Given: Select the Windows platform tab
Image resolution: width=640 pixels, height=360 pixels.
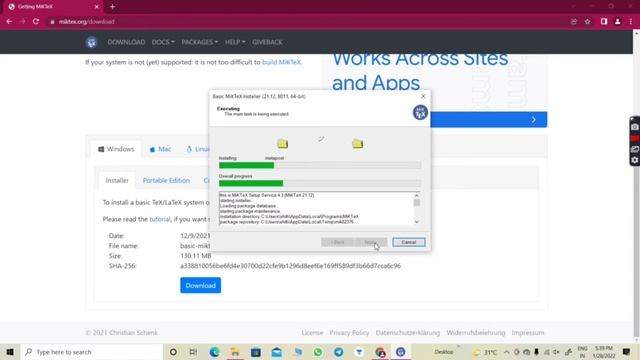Looking at the screenshot, I should (x=116, y=149).
